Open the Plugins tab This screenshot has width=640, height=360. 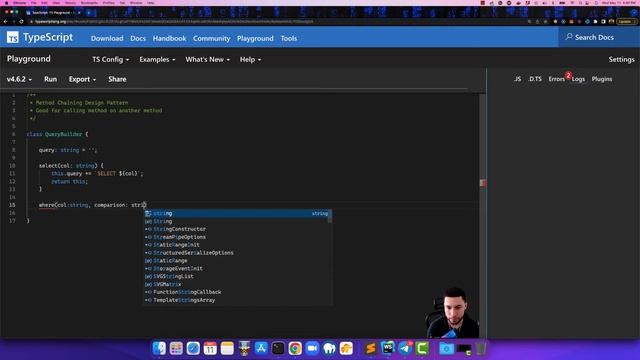click(602, 79)
